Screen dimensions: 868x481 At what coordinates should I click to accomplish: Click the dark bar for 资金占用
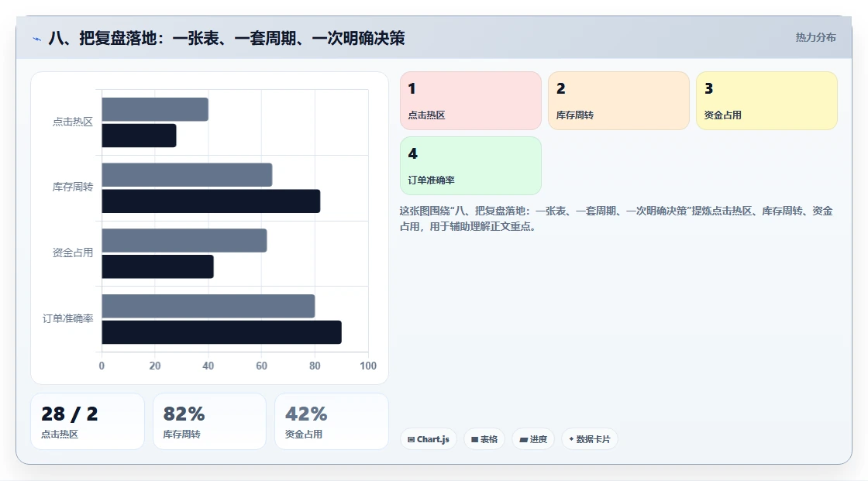click(158, 266)
